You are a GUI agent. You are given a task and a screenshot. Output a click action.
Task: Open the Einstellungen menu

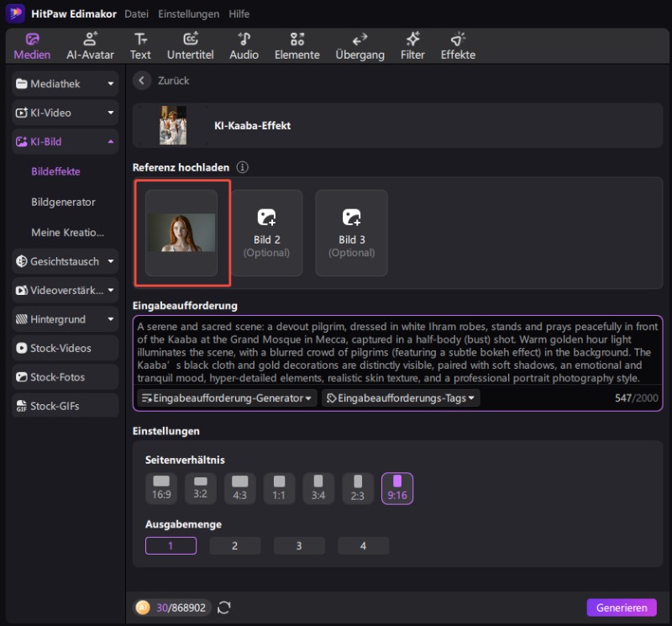coord(188,13)
